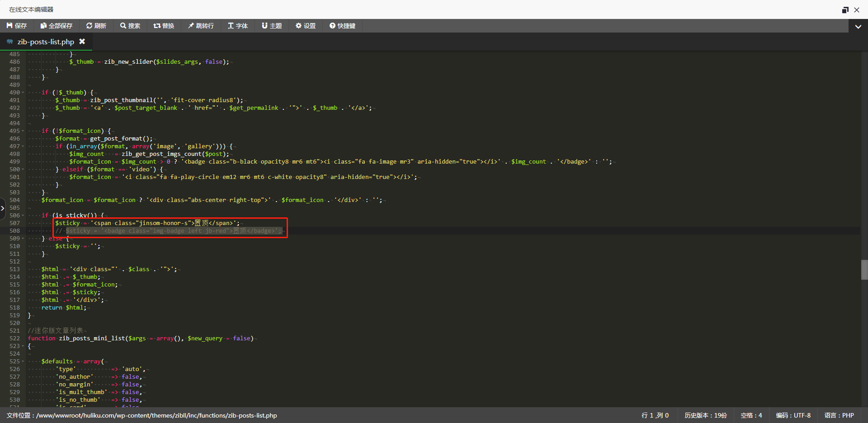Click Save All (全部保存) in toolbar
This screenshot has width=868, height=423.
coord(57,26)
